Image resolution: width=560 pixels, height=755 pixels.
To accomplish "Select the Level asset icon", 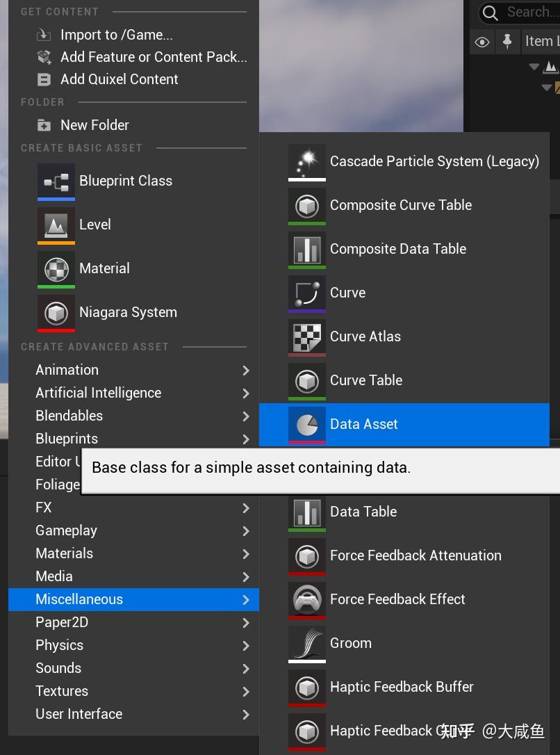I will [x=56, y=225].
